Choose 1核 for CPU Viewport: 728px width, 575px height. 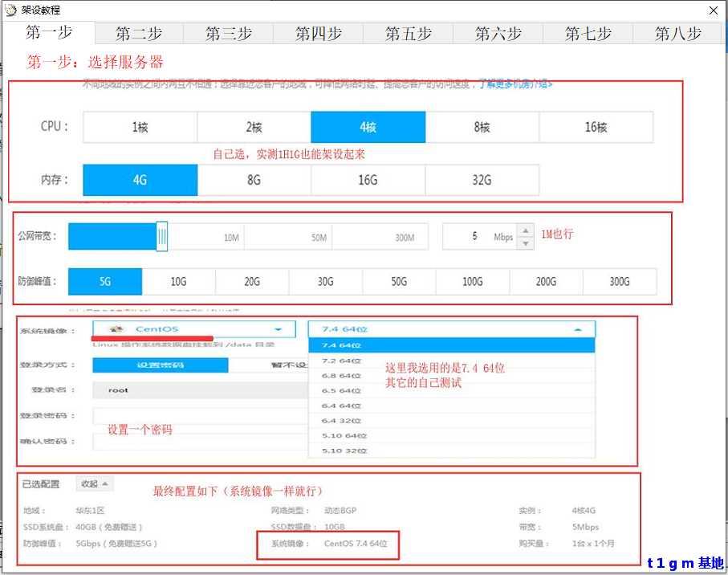click(140, 127)
